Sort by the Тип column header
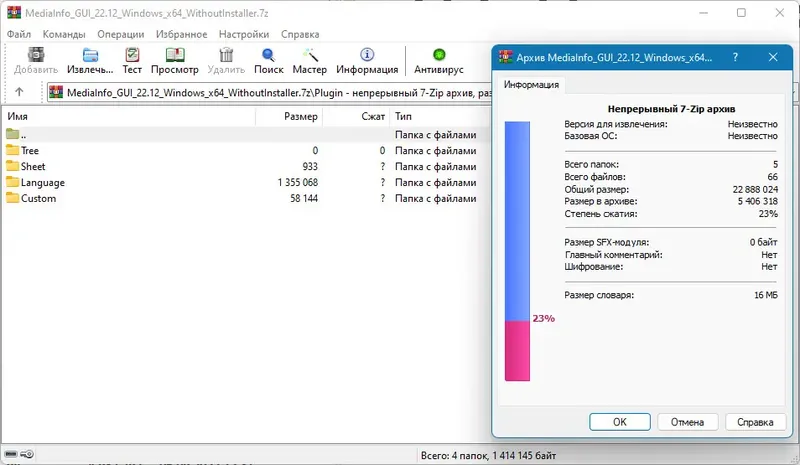800x465 pixels. [440, 116]
